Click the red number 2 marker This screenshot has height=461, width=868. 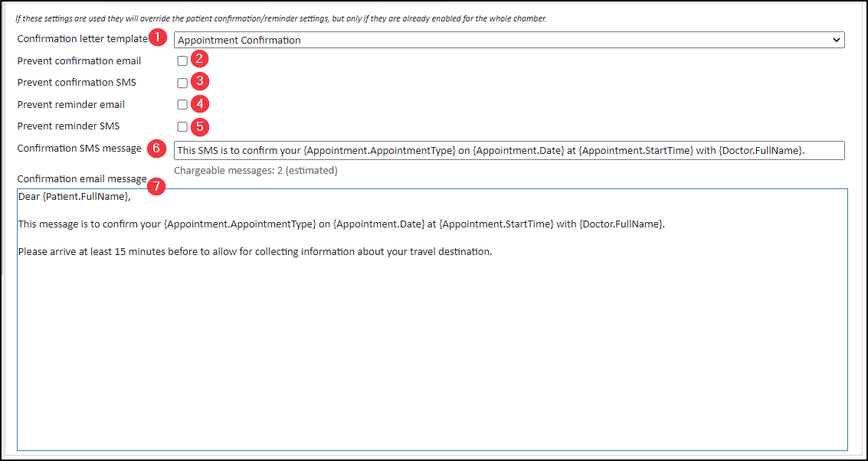199,59
